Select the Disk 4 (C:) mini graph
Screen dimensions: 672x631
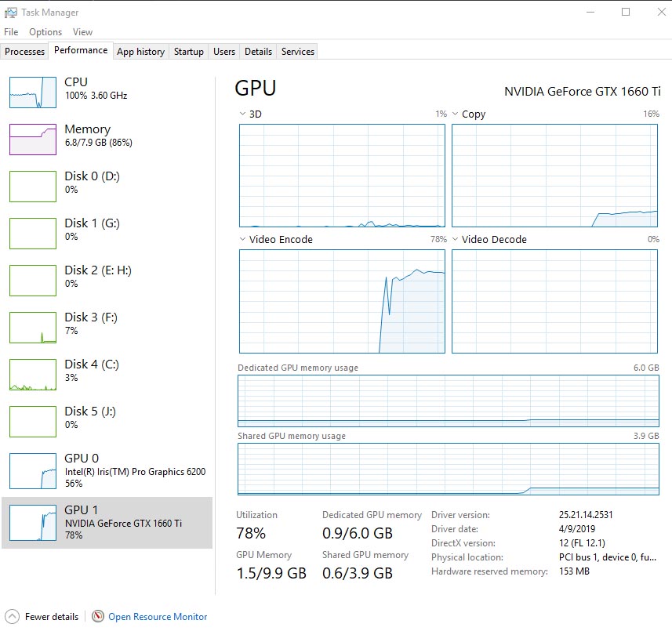33,375
